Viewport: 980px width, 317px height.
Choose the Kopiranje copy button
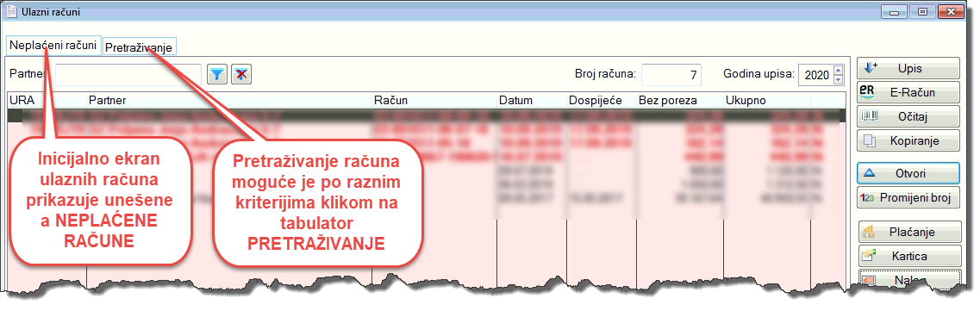pyautogui.click(x=908, y=140)
